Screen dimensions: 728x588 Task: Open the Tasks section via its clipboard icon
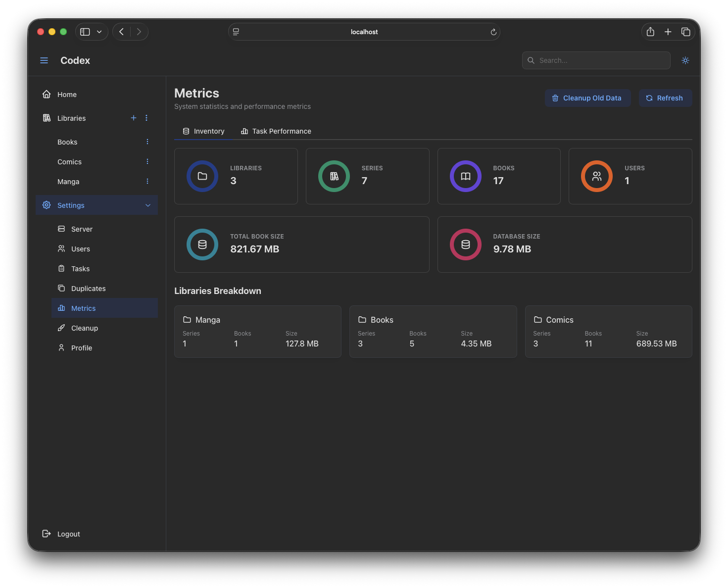pos(61,268)
